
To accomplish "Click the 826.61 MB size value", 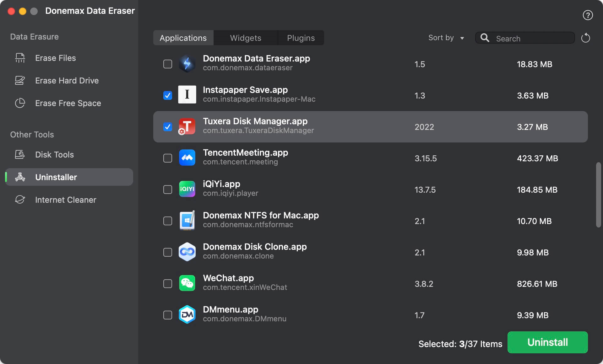I will [x=537, y=284].
